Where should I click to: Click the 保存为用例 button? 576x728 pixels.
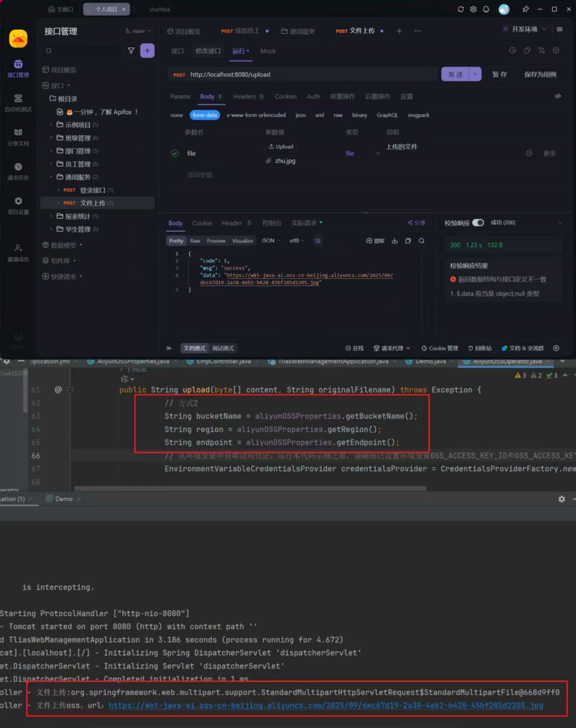coord(540,74)
